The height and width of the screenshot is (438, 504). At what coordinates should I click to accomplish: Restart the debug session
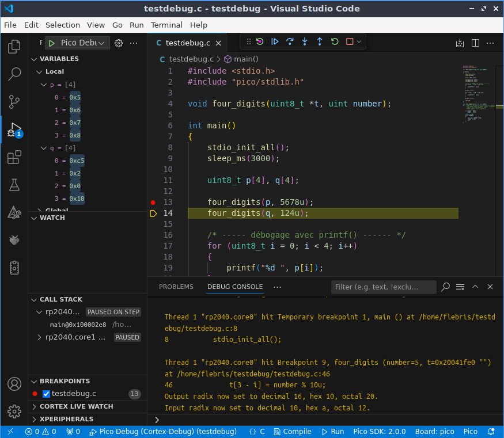(335, 41)
